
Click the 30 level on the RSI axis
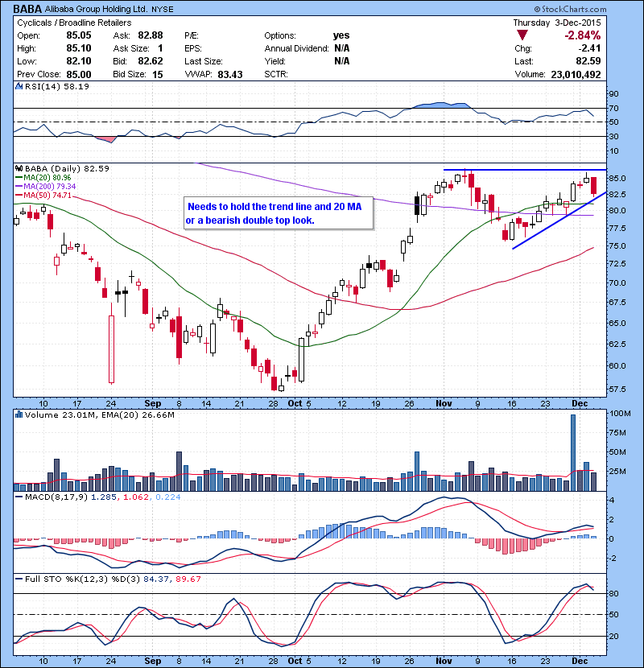tap(613, 136)
